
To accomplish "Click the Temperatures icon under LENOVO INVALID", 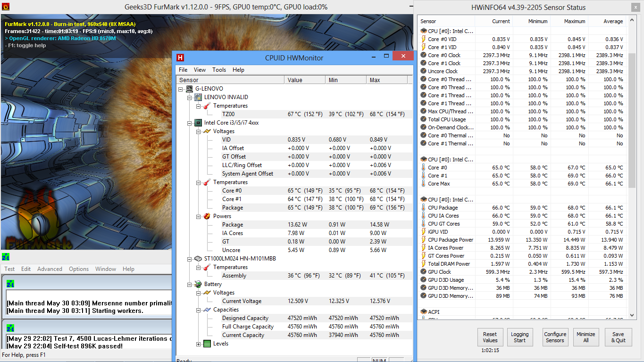I will 207,106.
